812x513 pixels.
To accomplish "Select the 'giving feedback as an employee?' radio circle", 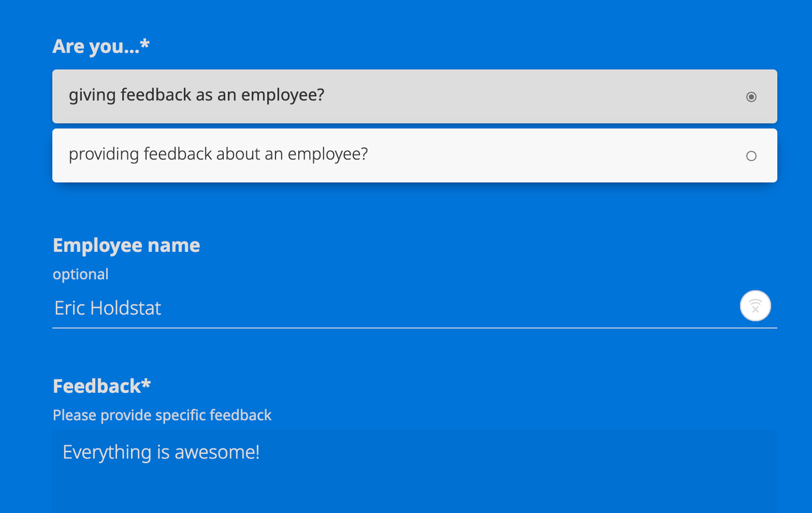I will [x=751, y=97].
